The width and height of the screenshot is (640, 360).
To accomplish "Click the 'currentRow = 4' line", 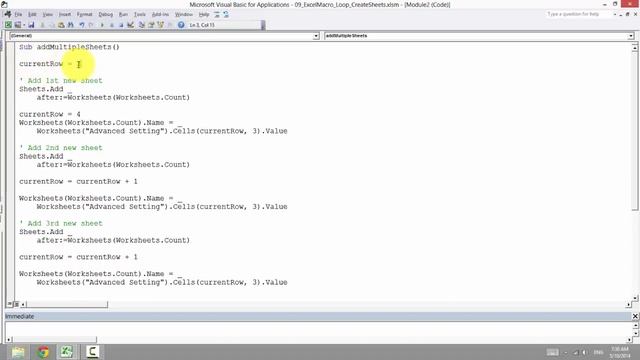I will point(50,114).
